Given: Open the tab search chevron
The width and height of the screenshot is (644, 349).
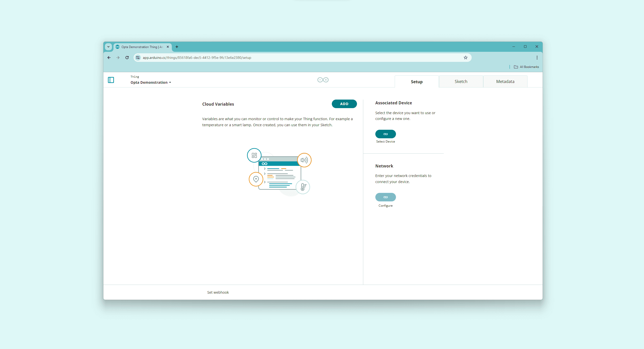Looking at the screenshot, I should pos(108,47).
